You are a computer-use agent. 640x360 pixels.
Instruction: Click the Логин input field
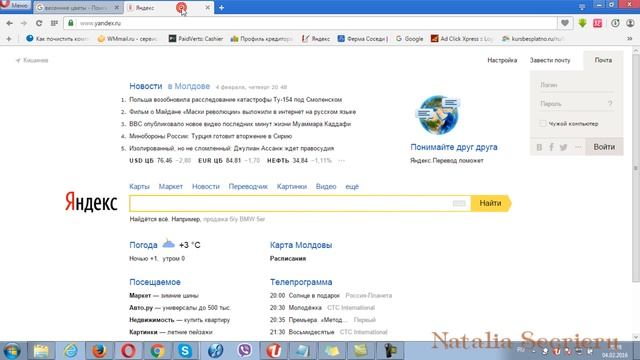tap(576, 85)
